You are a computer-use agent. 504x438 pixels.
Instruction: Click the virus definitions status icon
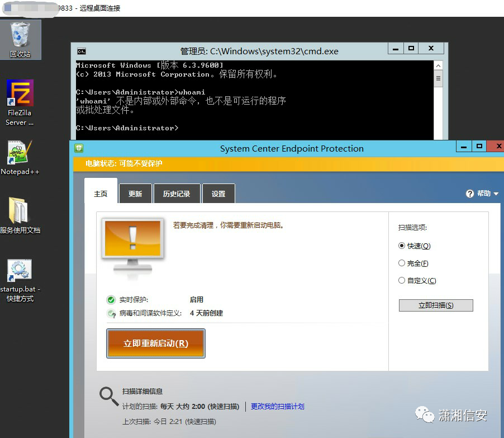pyautogui.click(x=111, y=313)
